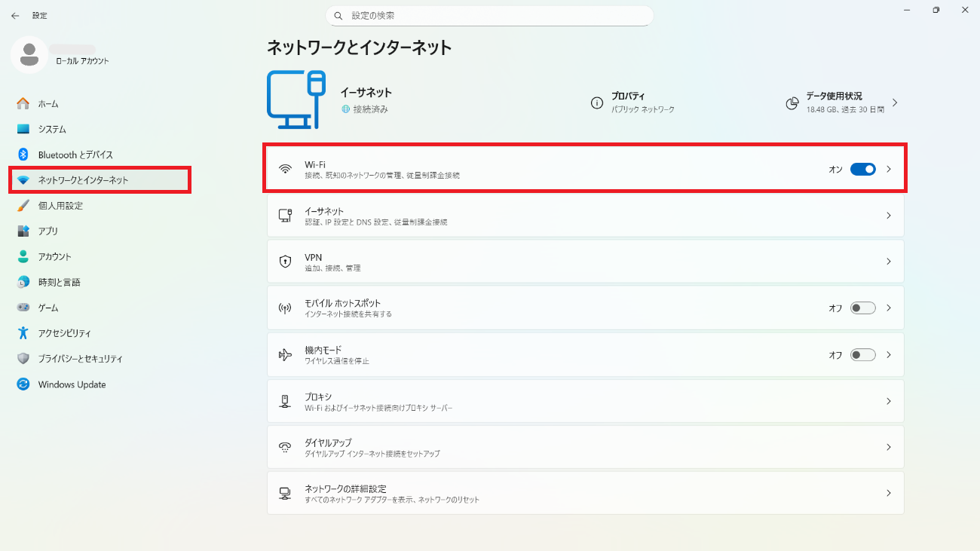Open プライバシーとセキュリティ in the sidebar

[x=80, y=359]
